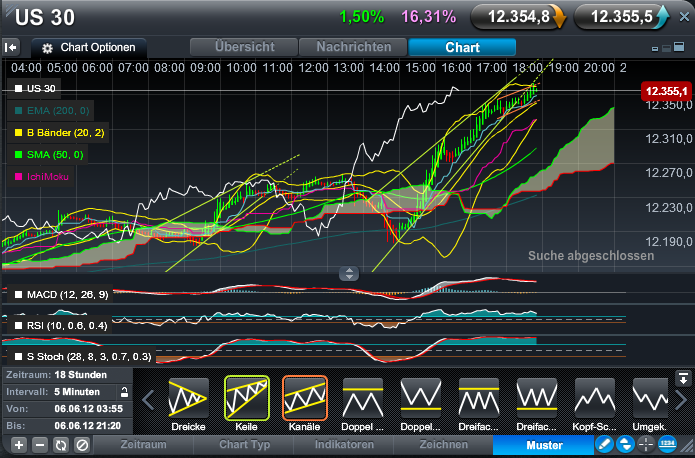Screen dimensions: 695x458
Task: Click the up-down arrows icon
Action: click(x=625, y=444)
